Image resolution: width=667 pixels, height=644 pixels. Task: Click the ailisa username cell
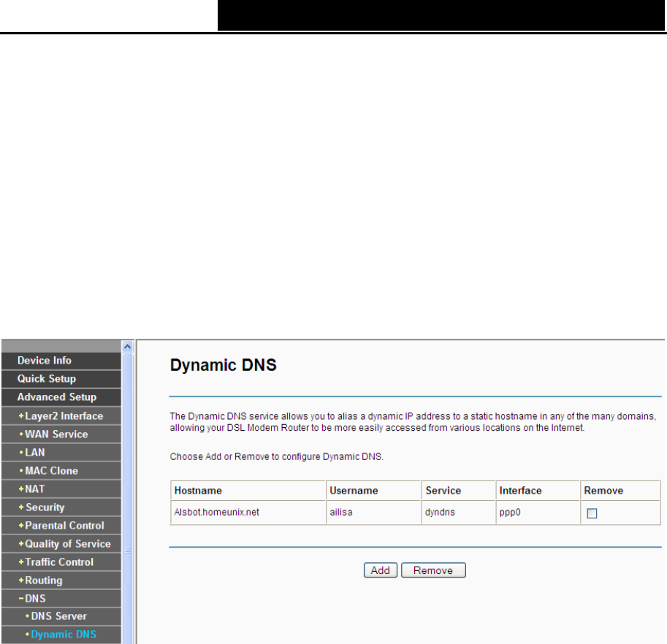coord(373,513)
